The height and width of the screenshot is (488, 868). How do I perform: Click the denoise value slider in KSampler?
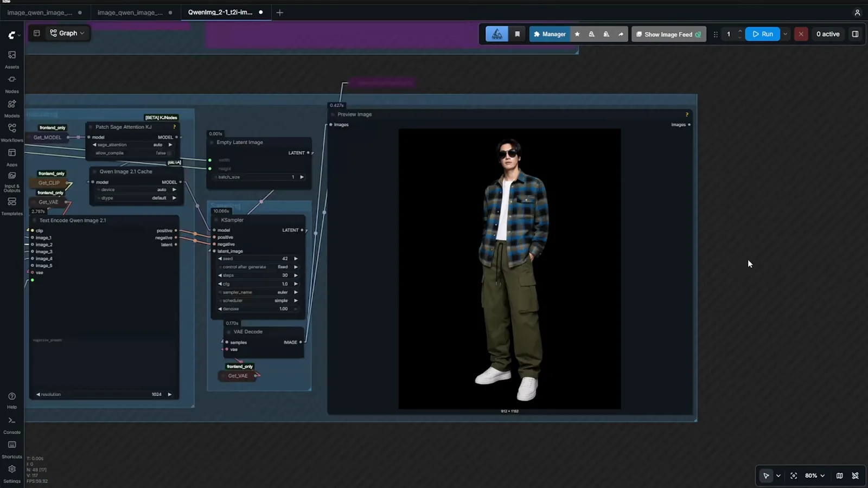258,309
